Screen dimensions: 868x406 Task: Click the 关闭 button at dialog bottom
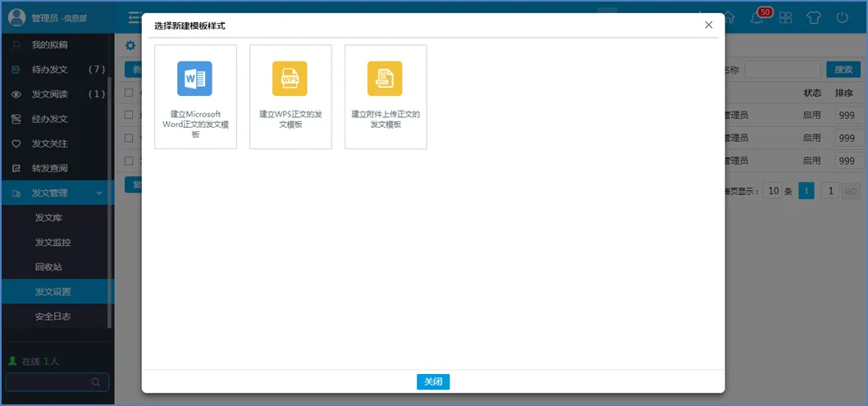[433, 381]
